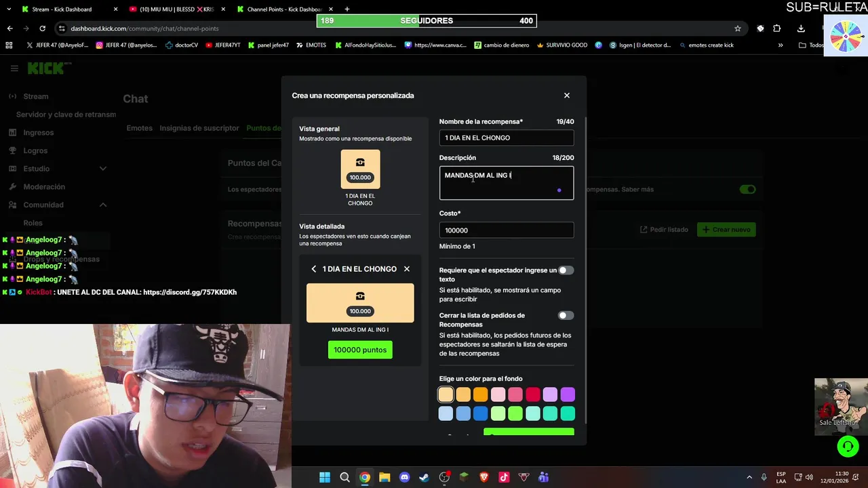Click the Descripción text area

pyautogui.click(x=507, y=183)
